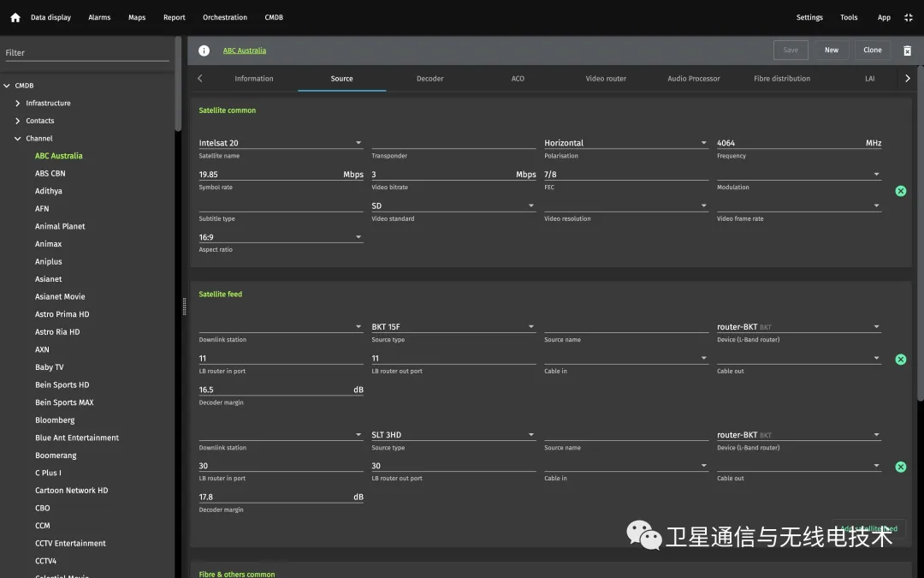Select the Blue Ant Entertainment channel
The width and height of the screenshot is (924, 578).
[77, 438]
